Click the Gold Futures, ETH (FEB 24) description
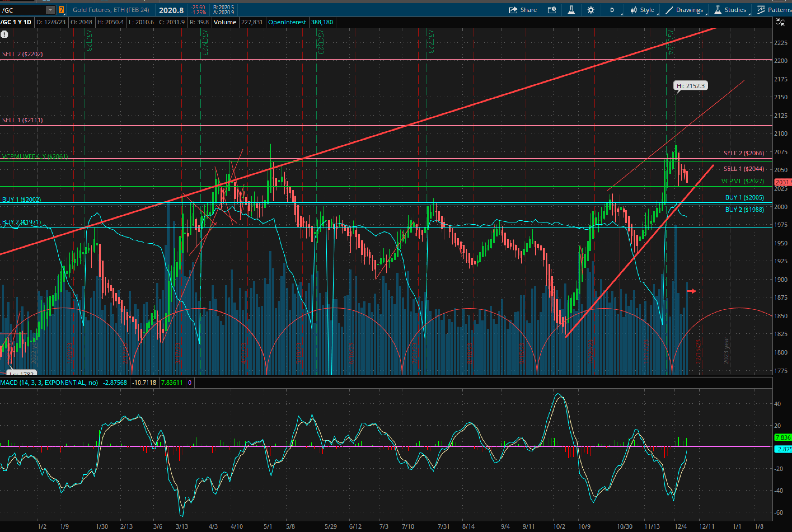 pos(111,10)
